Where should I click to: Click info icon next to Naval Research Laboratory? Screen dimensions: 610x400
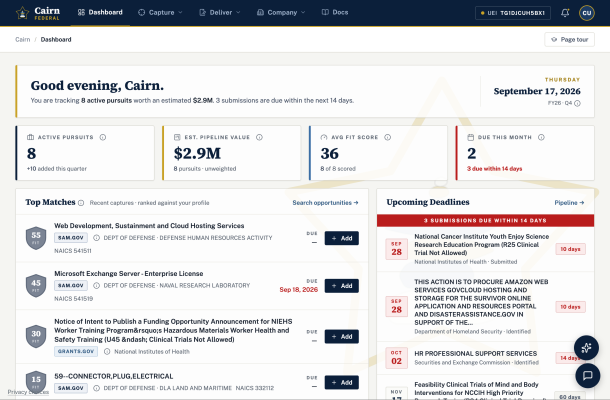[96, 286]
